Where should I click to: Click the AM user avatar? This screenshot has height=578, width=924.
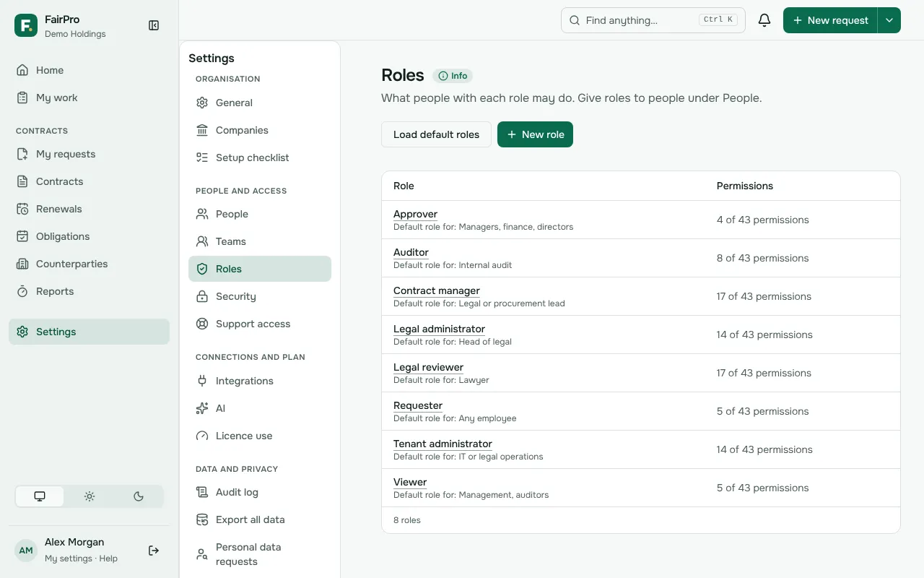[26, 551]
